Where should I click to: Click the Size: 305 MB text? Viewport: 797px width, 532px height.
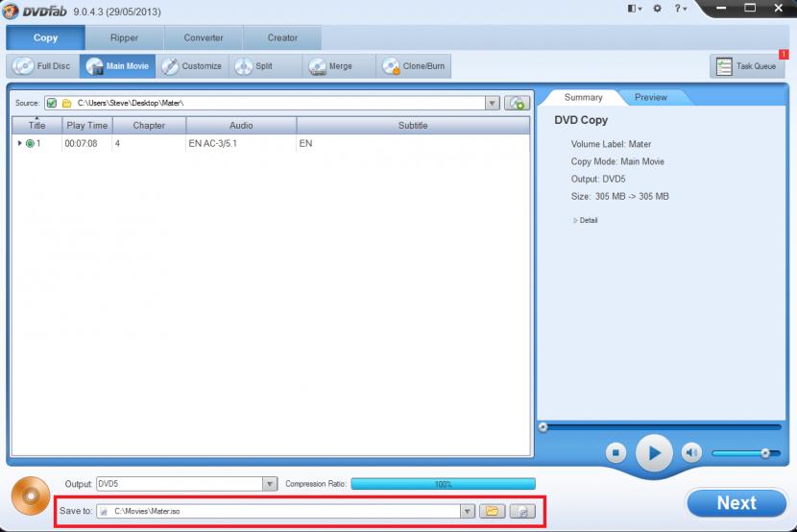coord(619,196)
